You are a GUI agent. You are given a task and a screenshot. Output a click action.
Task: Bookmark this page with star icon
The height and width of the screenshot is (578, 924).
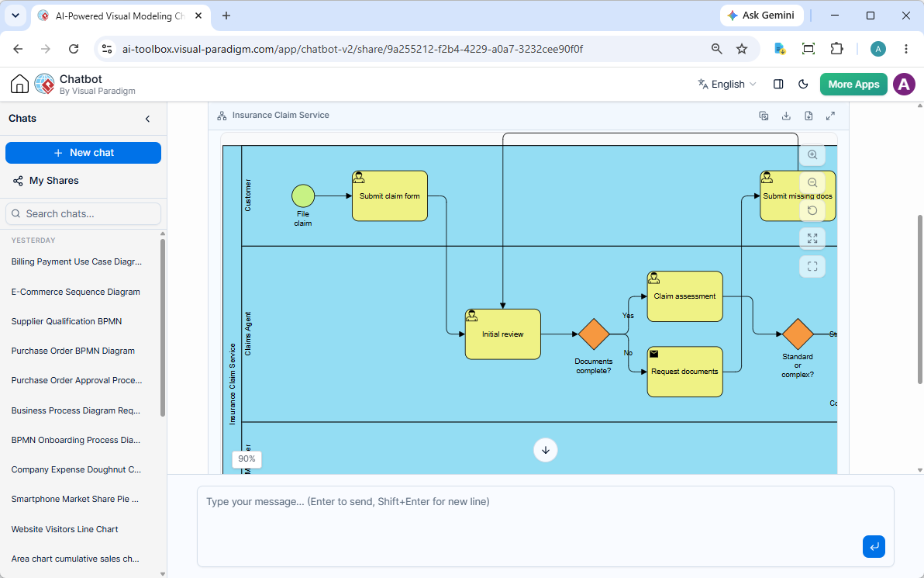[x=742, y=49]
